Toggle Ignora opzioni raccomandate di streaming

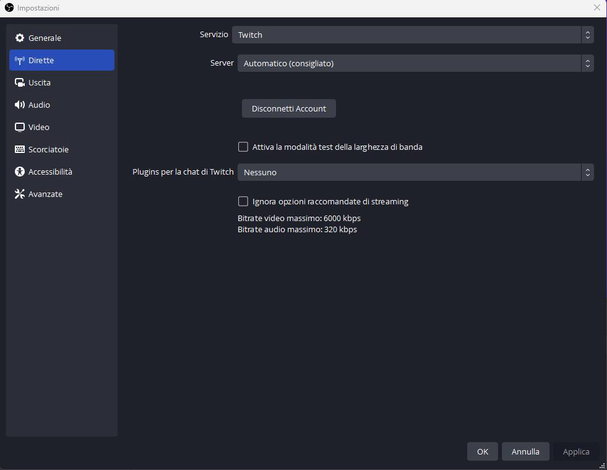(243, 201)
